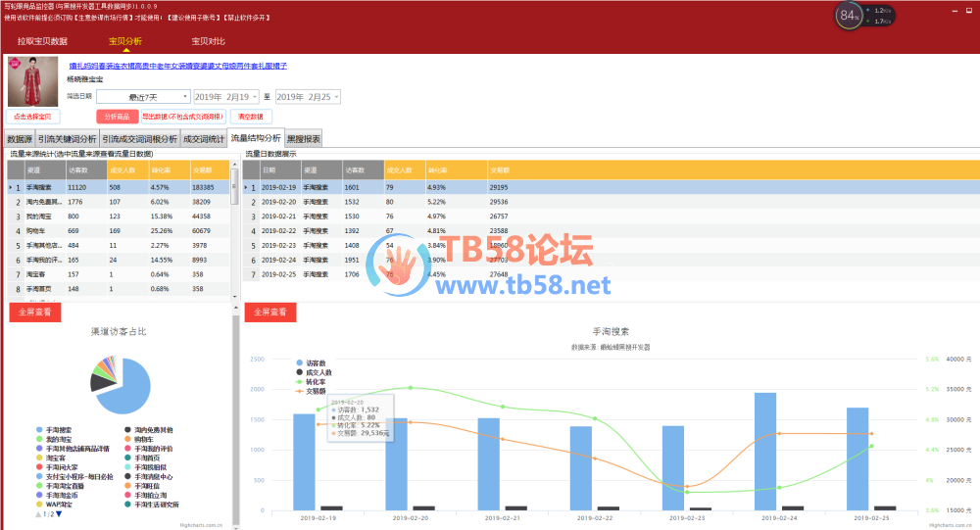Toggle the 手淘其他店铺商品详情 legend item
Viewport: 980px width, 530px height.
[x=73, y=449]
